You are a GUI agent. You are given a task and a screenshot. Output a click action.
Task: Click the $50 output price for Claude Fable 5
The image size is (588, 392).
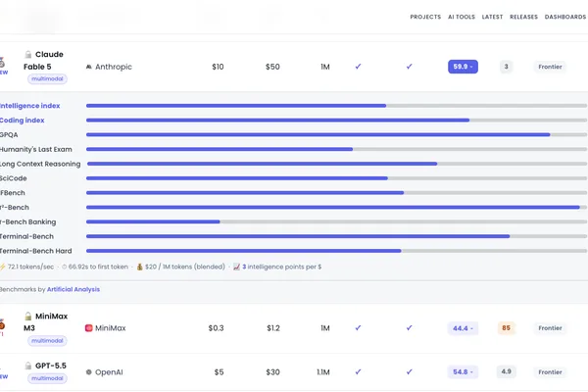(272, 67)
